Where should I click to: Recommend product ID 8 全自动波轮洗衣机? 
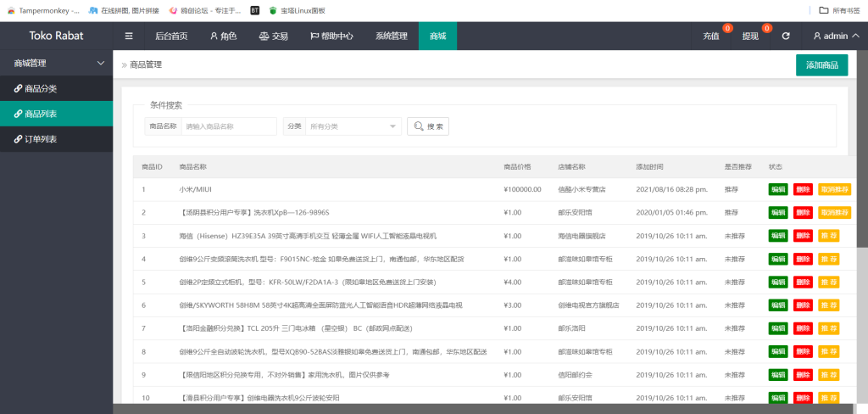829,352
